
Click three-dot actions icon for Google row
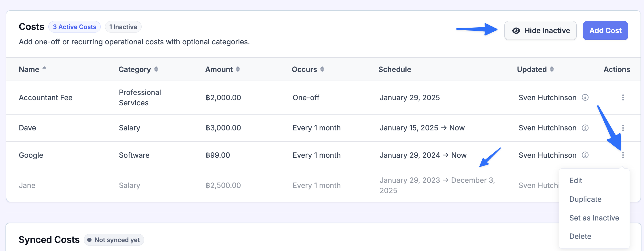623,155
